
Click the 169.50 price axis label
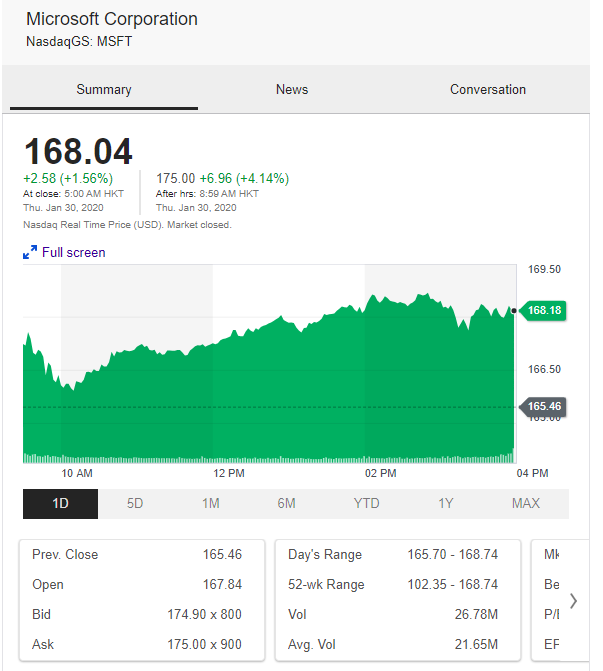544,269
